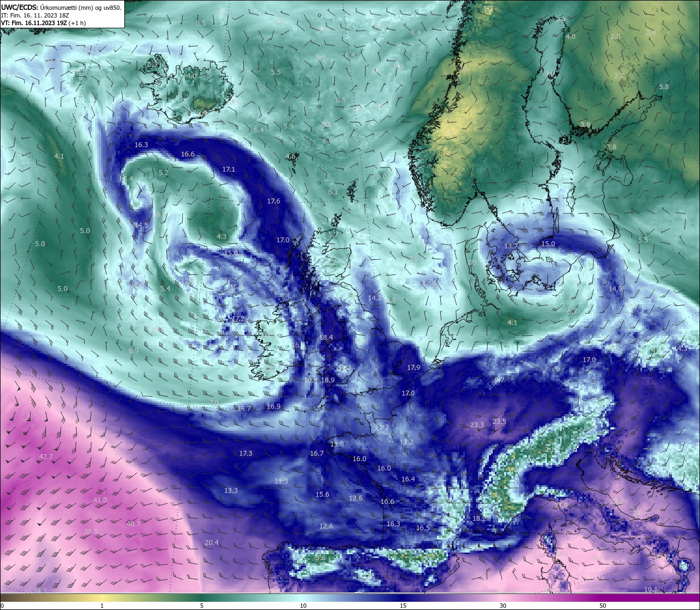Click the '15' tick label on the colour scale
Screen dimensions: 700x610
(403, 606)
